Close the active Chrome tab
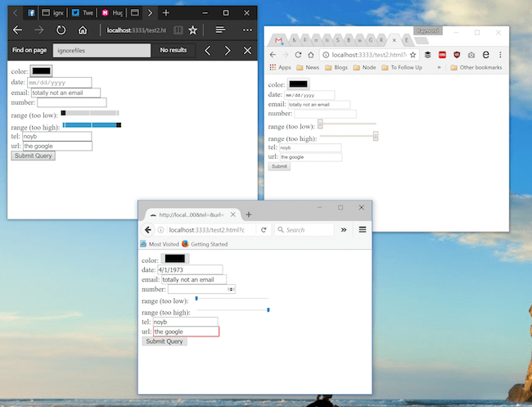Image resolution: width=532 pixels, height=407 pixels. (394, 40)
